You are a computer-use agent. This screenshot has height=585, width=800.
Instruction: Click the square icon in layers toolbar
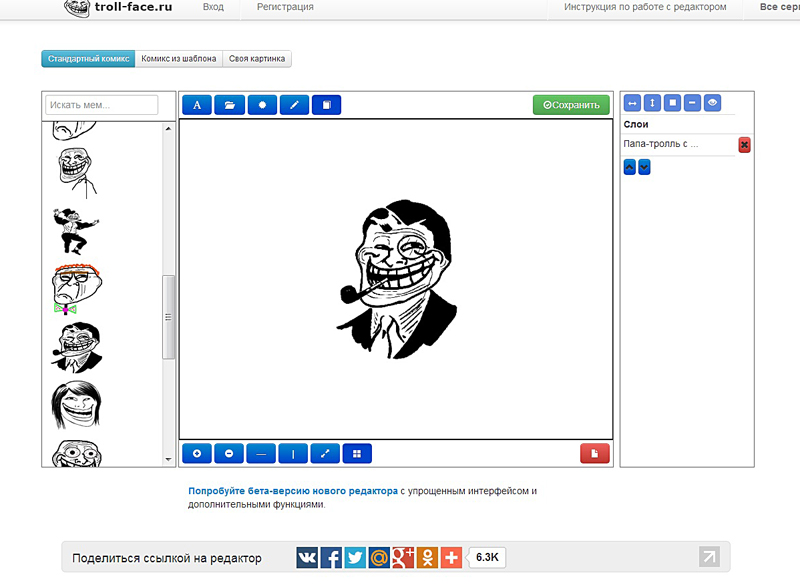(x=672, y=103)
